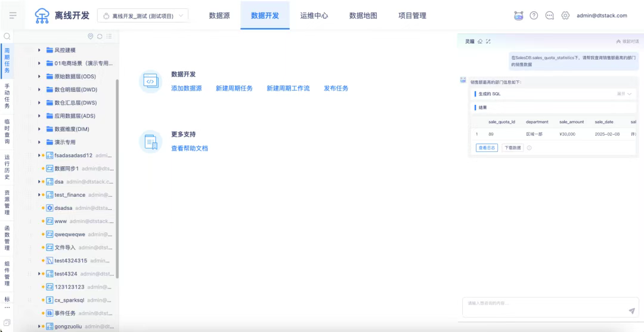Open the message chat bubble icon

(x=550, y=15)
